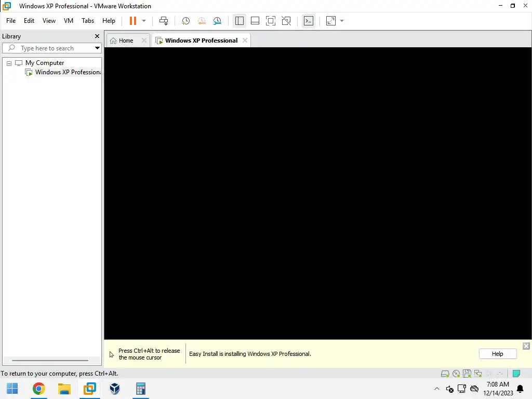532x399 pixels.
Task: Toggle the library sidebar view
Action: tap(239, 21)
